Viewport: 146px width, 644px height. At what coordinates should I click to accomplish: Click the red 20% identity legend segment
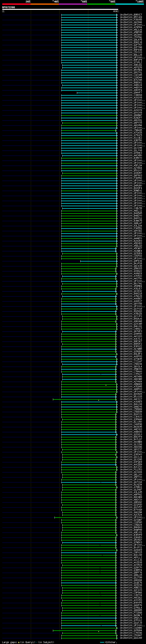(16, 4)
